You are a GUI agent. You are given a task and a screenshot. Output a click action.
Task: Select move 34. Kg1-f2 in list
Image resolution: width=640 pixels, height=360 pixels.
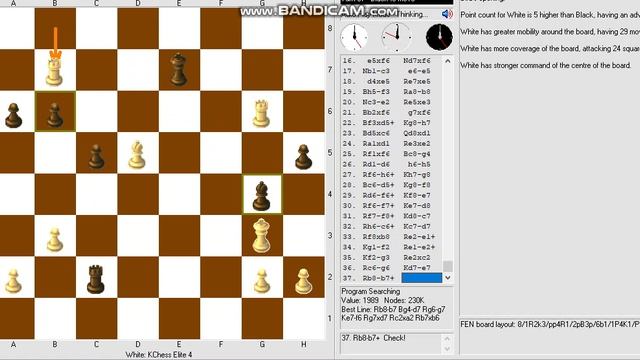click(x=376, y=247)
